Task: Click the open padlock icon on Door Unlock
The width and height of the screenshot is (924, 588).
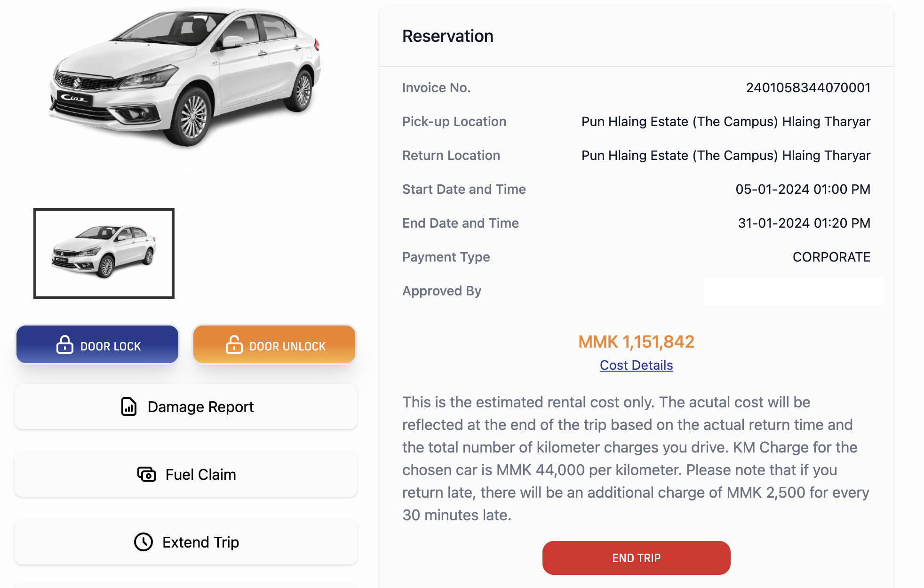Action: (x=234, y=345)
